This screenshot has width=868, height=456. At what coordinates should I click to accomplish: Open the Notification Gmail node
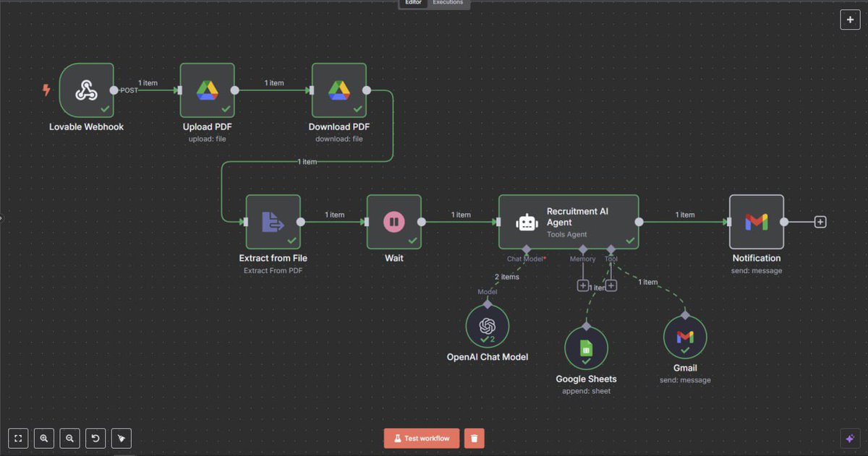756,221
